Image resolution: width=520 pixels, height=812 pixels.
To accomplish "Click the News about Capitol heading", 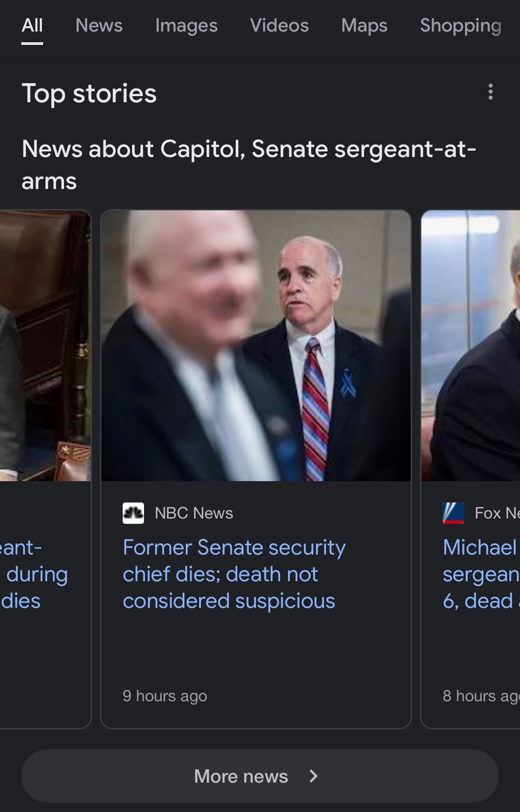I will pyautogui.click(x=248, y=165).
